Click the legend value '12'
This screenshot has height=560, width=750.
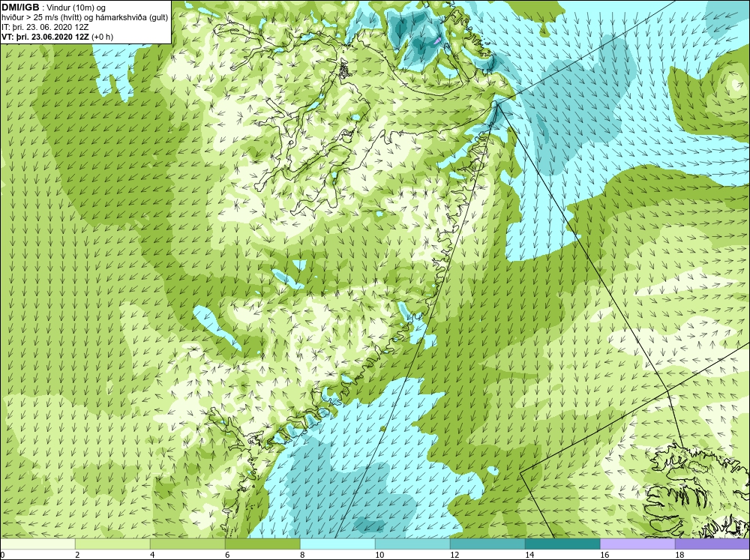[454, 555]
